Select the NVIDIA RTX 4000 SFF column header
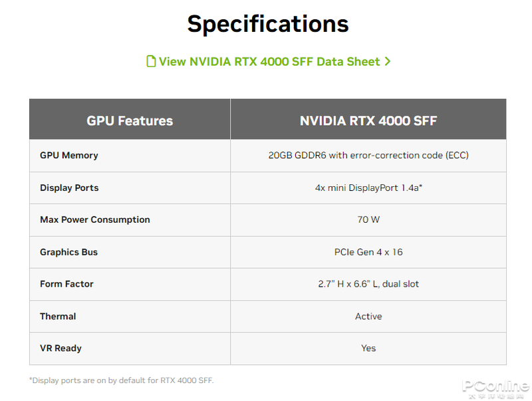Image resolution: width=532 pixels, height=401 pixels. pos(368,120)
